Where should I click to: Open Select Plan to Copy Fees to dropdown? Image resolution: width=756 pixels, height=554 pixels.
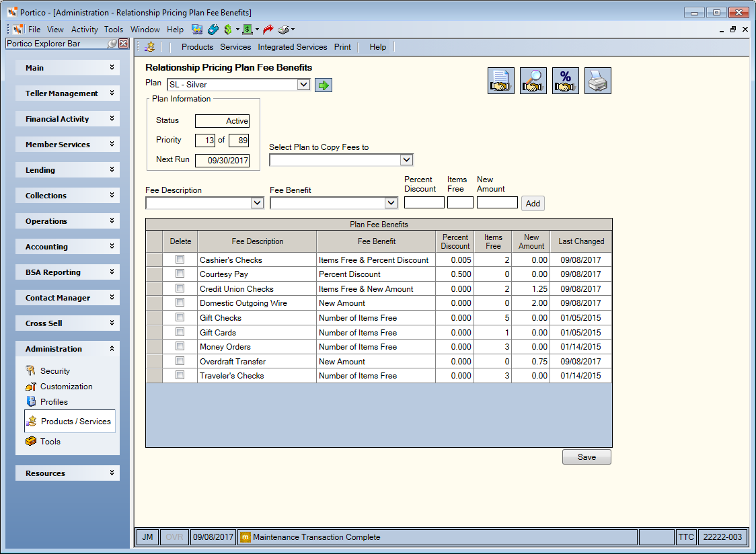click(342, 159)
